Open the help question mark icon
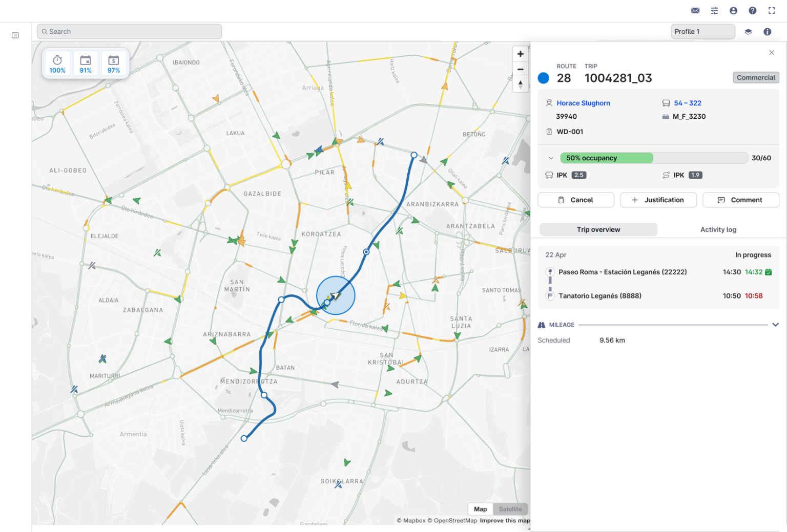 click(753, 11)
